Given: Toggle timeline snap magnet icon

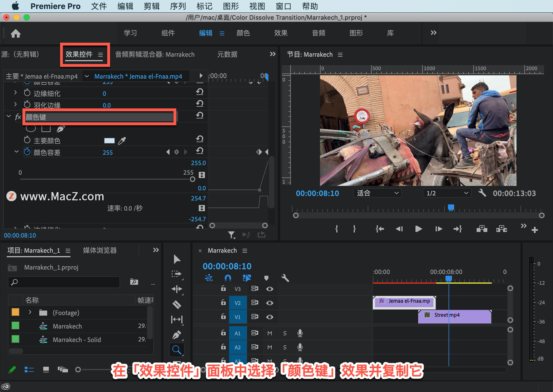Looking at the screenshot, I should click(x=228, y=278).
